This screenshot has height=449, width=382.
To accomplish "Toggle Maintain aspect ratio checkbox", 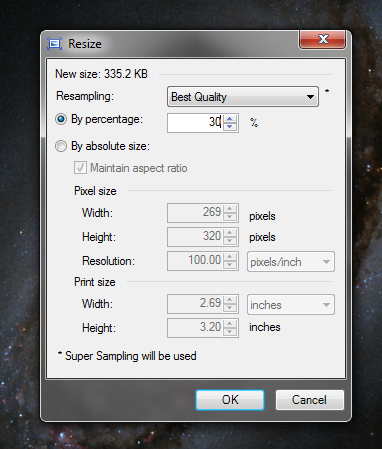I will 80,168.
